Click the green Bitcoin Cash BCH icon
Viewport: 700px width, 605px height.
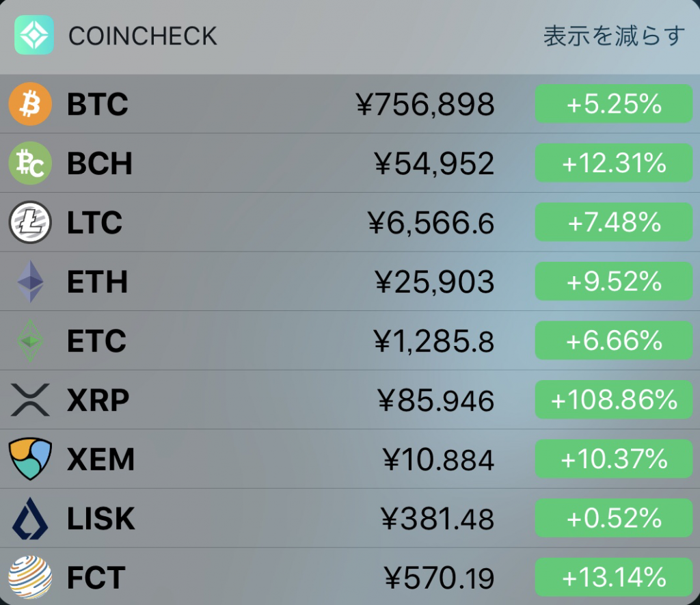click(30, 163)
